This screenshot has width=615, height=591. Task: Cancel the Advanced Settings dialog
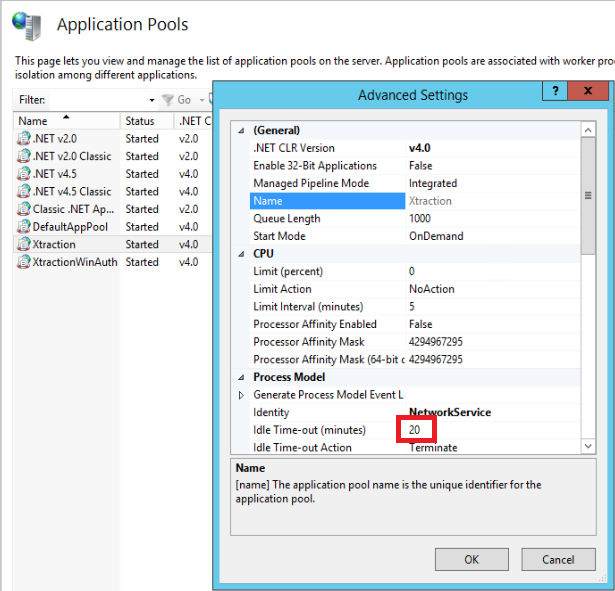557,560
